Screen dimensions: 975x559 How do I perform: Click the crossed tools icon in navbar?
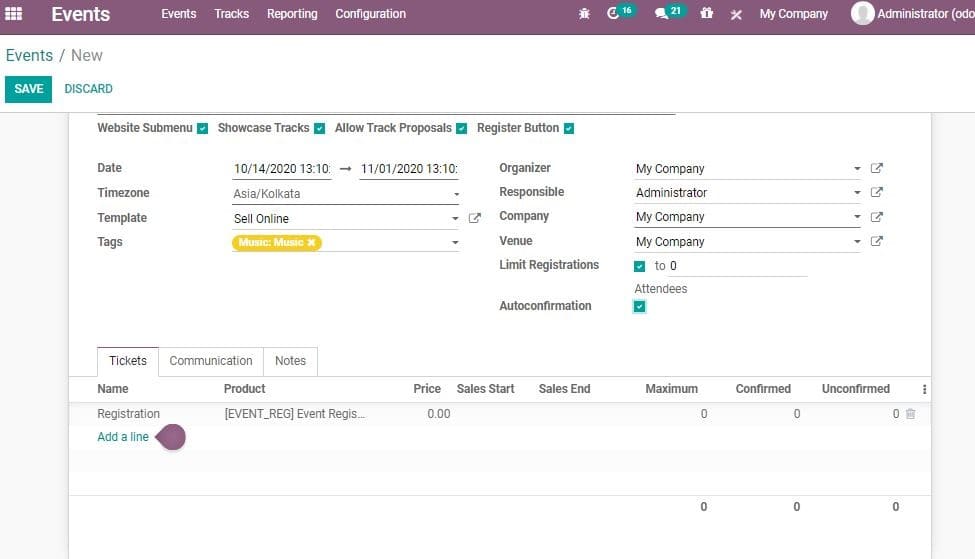point(736,14)
